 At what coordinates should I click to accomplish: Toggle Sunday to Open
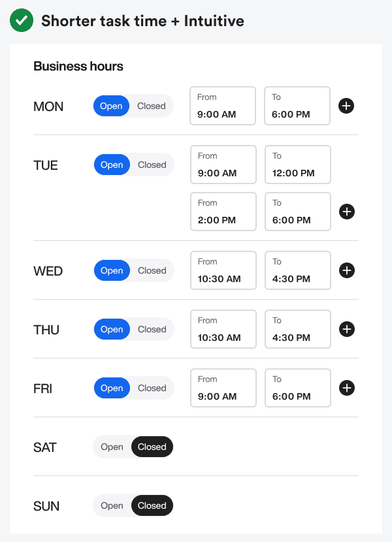[112, 506]
